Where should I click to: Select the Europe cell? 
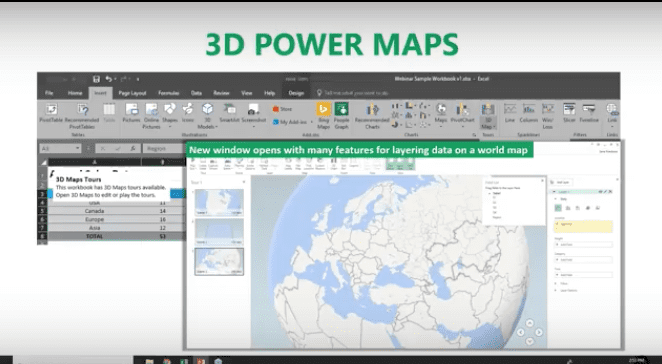coord(95,219)
